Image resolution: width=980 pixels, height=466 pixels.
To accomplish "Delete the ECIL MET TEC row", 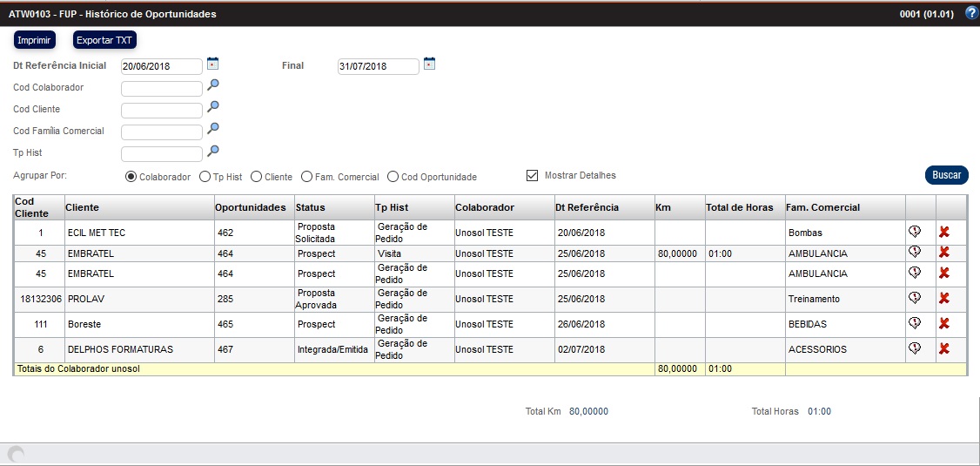I will [x=943, y=232].
